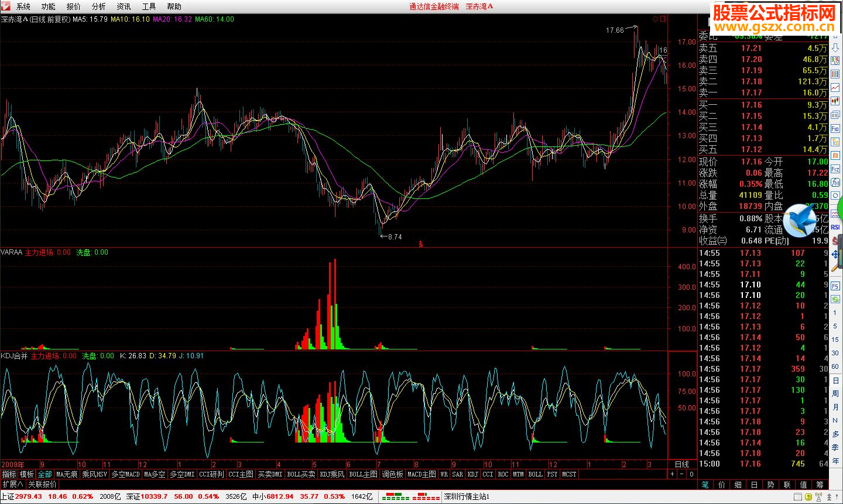Viewport: 843px width, 504px height.
Task: Apply the WR indicator
Action: [444, 474]
